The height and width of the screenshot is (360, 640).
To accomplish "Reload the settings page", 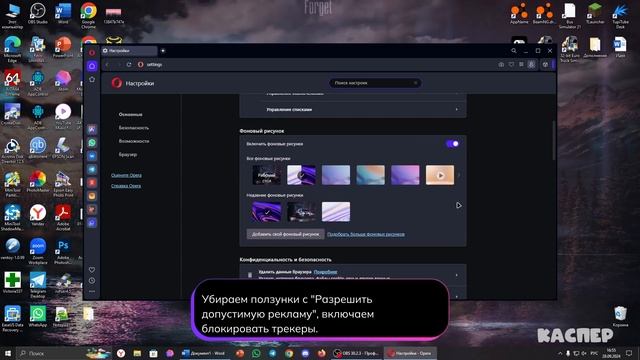I will 129,64.
